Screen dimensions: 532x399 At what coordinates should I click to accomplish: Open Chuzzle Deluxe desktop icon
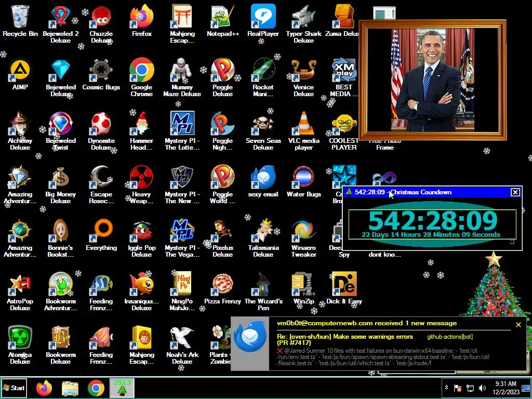101,23
